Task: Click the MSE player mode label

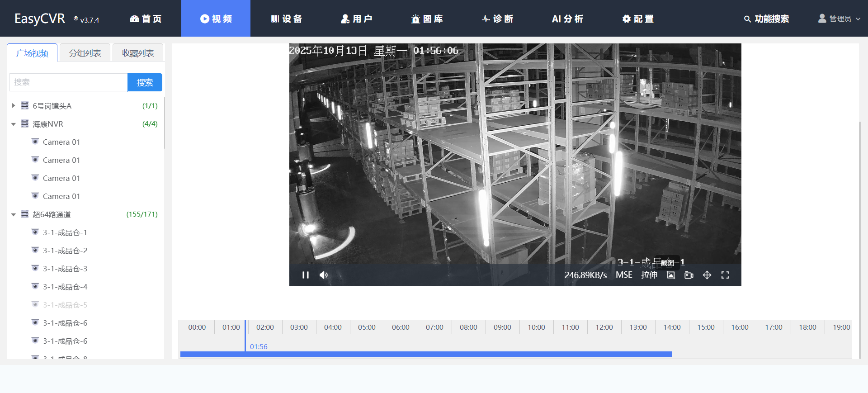Action: click(x=624, y=275)
